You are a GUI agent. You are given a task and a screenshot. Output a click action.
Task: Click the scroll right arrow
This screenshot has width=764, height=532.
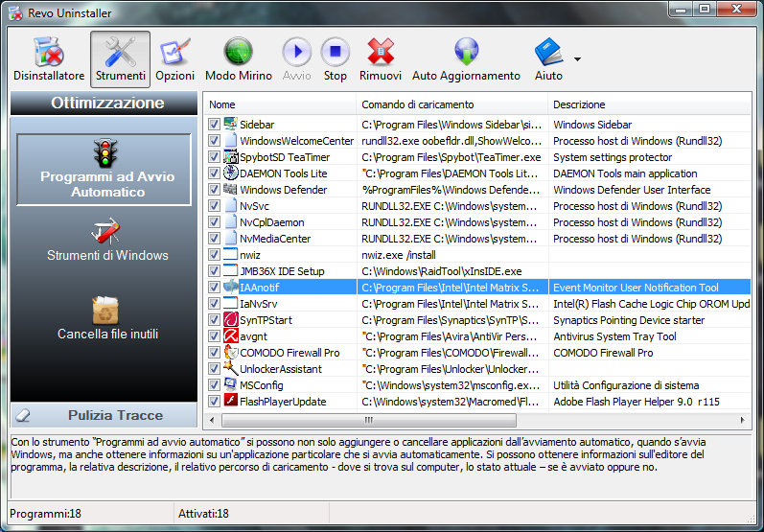click(743, 420)
